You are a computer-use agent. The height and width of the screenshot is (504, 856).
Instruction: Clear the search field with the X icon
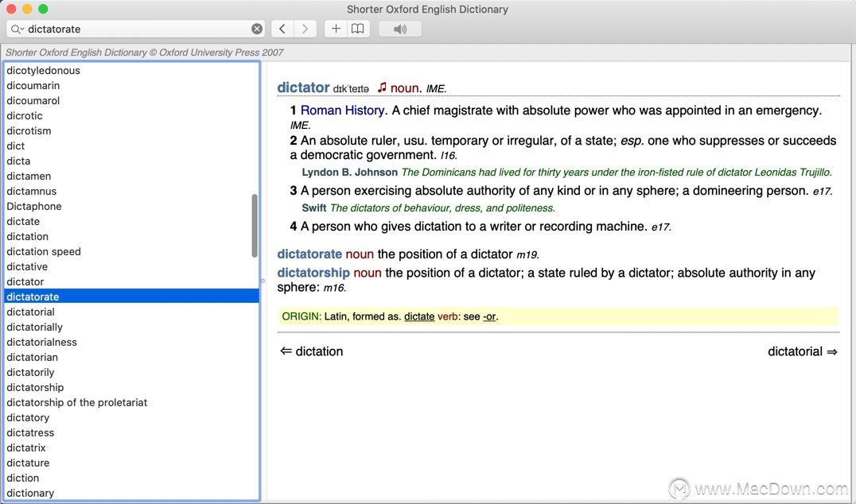click(257, 29)
